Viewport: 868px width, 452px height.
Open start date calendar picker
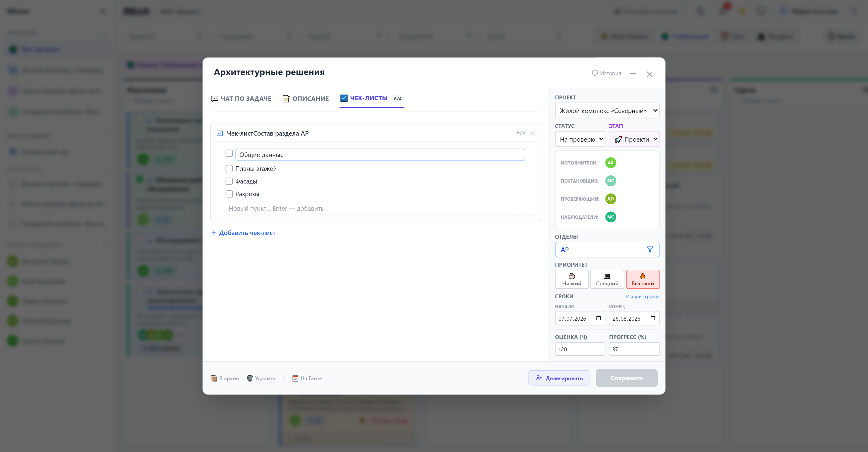point(599,318)
